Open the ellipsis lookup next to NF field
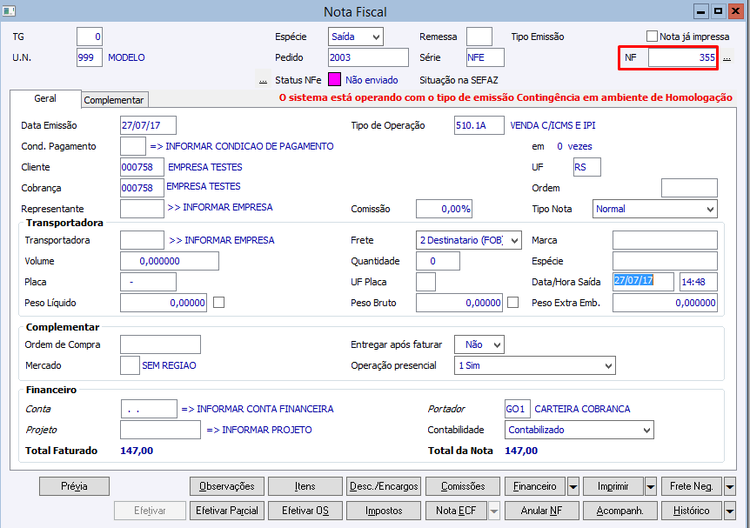750x528 pixels. point(727,58)
